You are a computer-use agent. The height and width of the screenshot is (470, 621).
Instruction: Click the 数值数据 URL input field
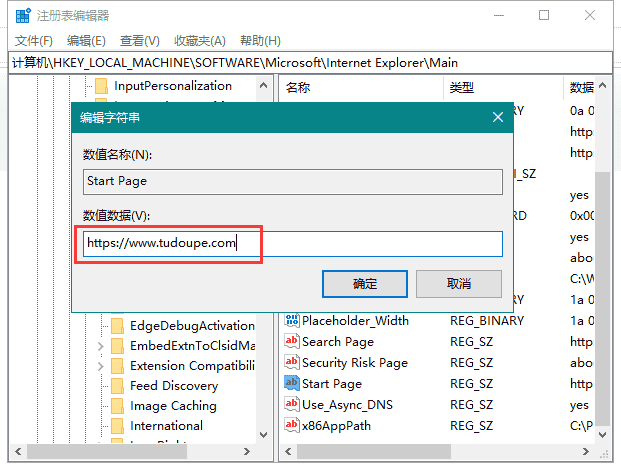pyautogui.click(x=293, y=244)
